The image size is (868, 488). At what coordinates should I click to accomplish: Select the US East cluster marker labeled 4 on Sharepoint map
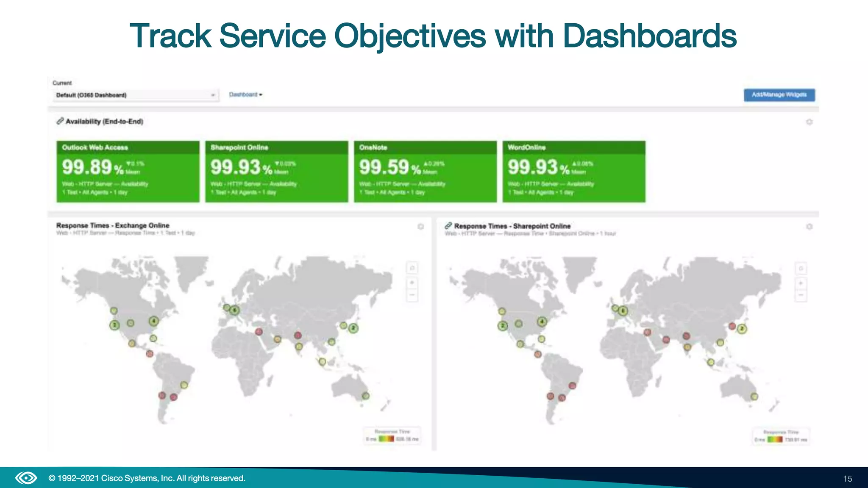coord(542,322)
